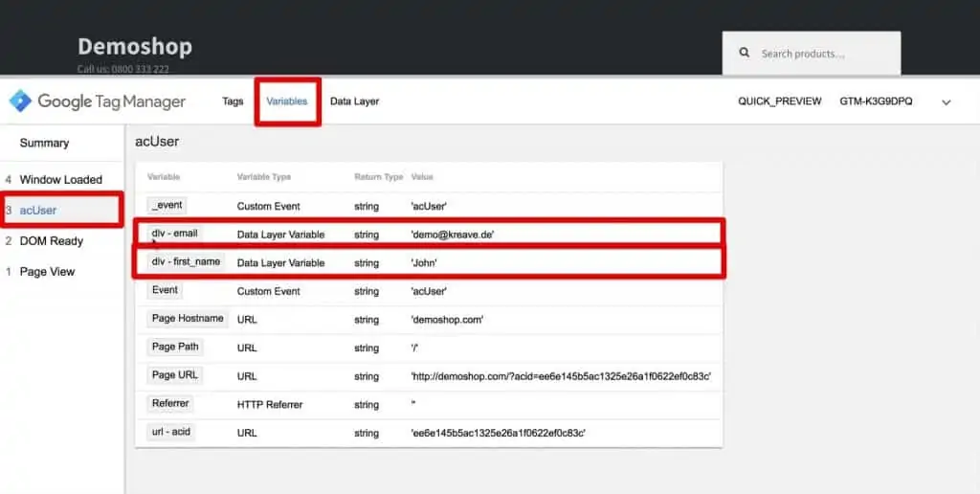Click the Variable Type column header

click(x=264, y=177)
